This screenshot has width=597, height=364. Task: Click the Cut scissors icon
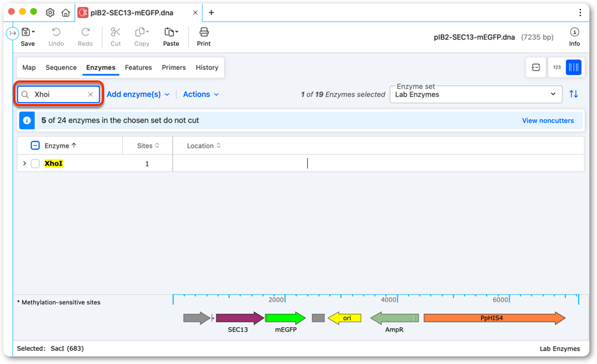(x=115, y=32)
